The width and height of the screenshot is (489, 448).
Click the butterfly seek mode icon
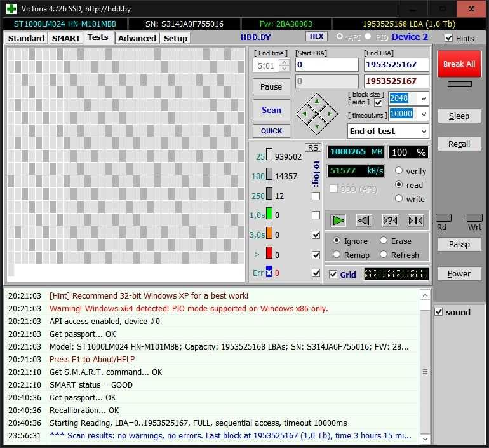pos(415,221)
